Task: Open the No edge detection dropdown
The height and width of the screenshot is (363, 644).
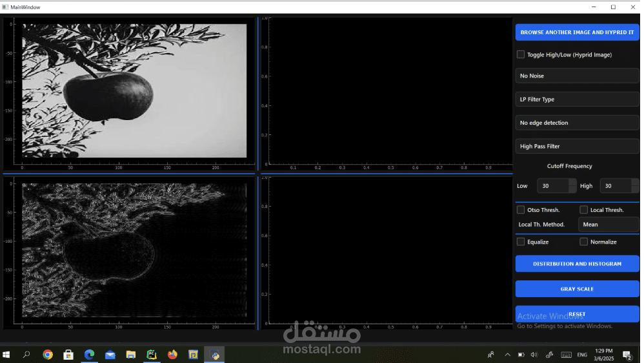Action: (577, 123)
